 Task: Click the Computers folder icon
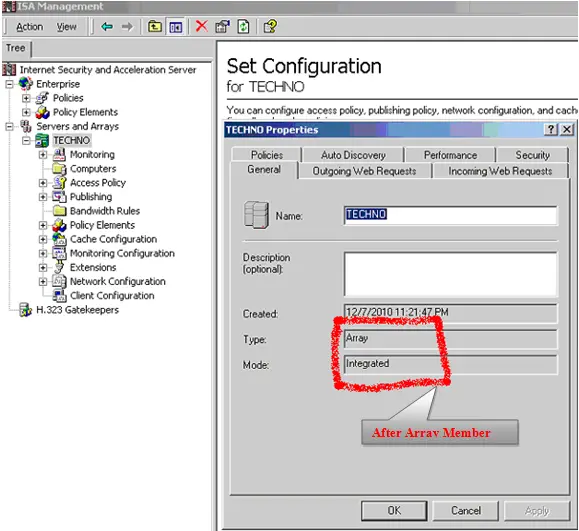tap(59, 169)
